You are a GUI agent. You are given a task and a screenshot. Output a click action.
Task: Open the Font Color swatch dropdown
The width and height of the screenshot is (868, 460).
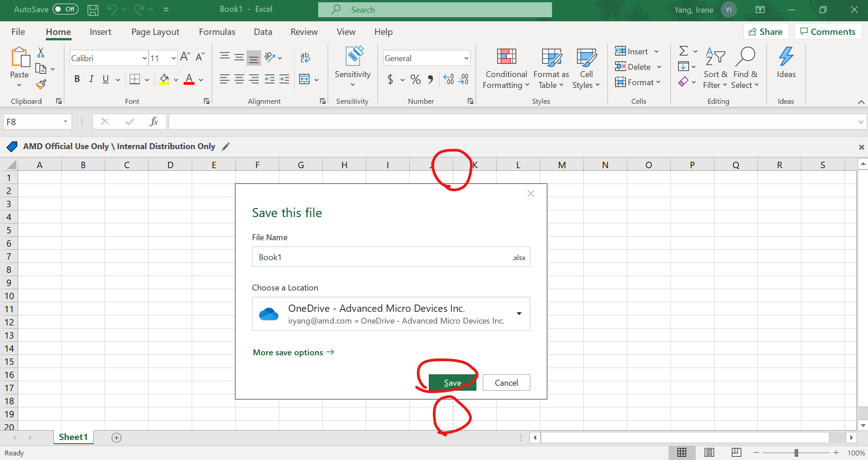201,79
